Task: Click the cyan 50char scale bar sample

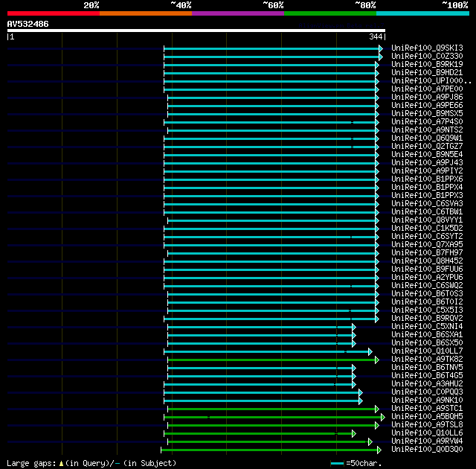Action: point(337,464)
